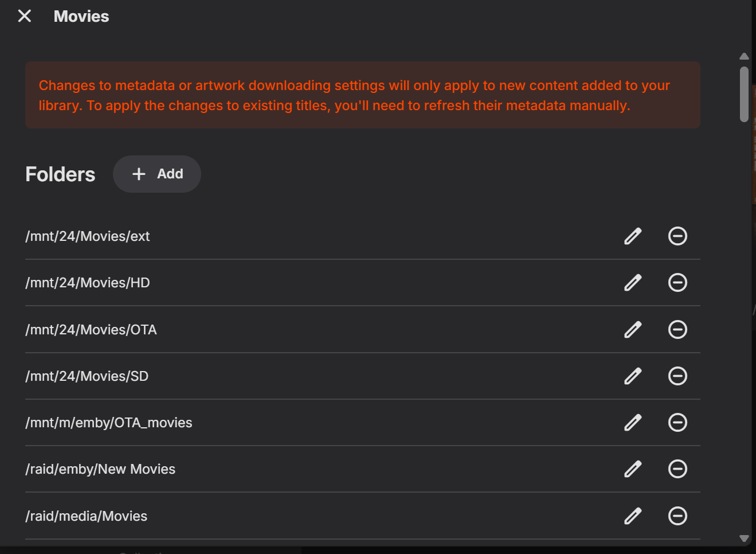The image size is (756, 554).
Task: Edit the /raid/media/Movies folder path
Action: point(633,516)
